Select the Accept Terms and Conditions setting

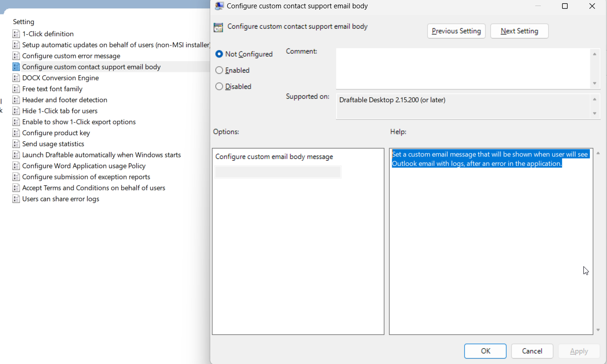94,188
